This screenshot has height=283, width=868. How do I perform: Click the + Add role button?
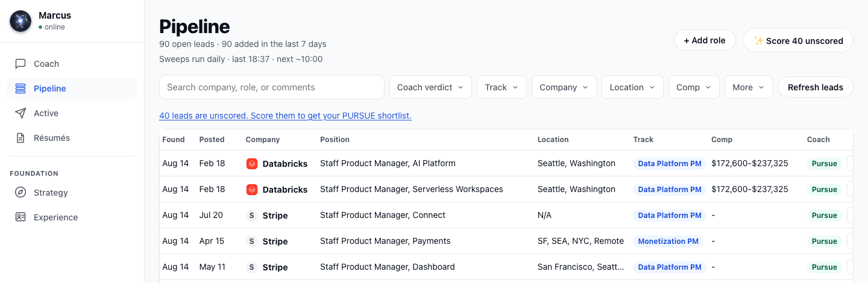click(x=705, y=40)
